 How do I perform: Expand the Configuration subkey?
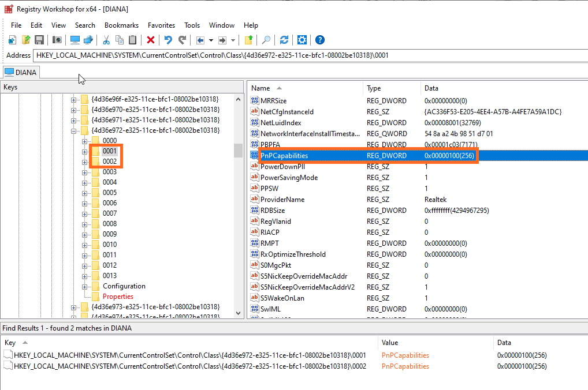click(x=84, y=287)
